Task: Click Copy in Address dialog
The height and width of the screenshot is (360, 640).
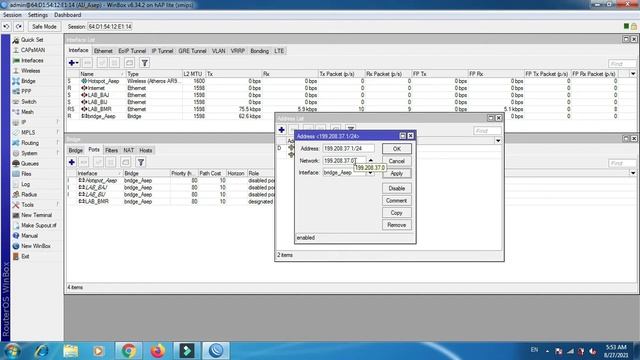Action: pos(397,213)
